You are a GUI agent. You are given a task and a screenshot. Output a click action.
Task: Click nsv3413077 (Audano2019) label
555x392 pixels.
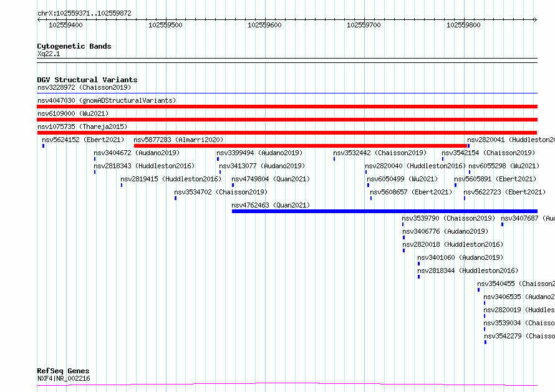262,166
